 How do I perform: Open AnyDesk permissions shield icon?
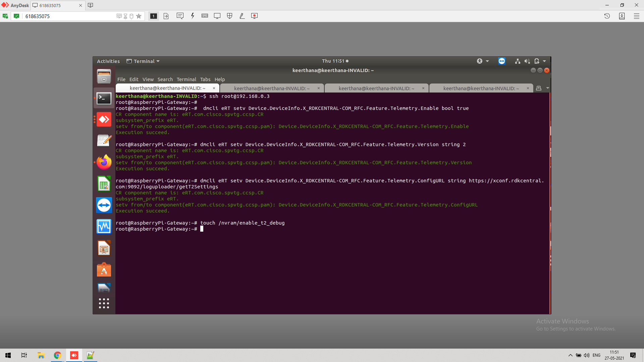click(x=230, y=16)
